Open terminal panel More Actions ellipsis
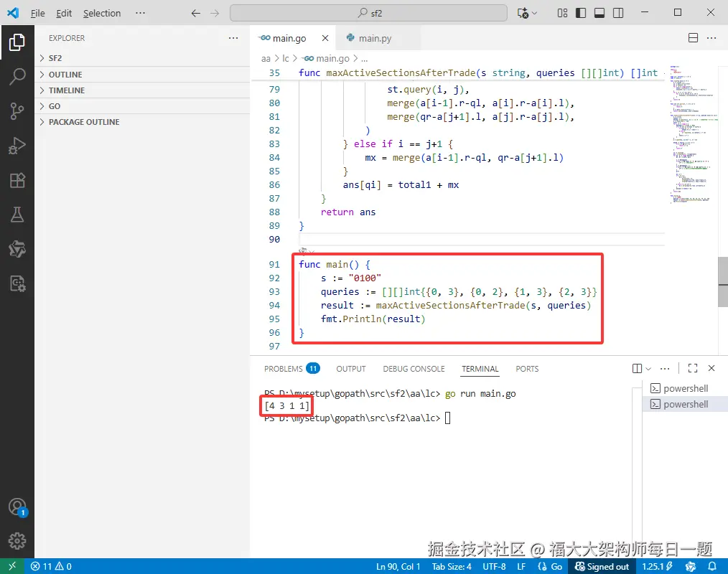Viewport: 728px width, 574px height. coord(665,369)
